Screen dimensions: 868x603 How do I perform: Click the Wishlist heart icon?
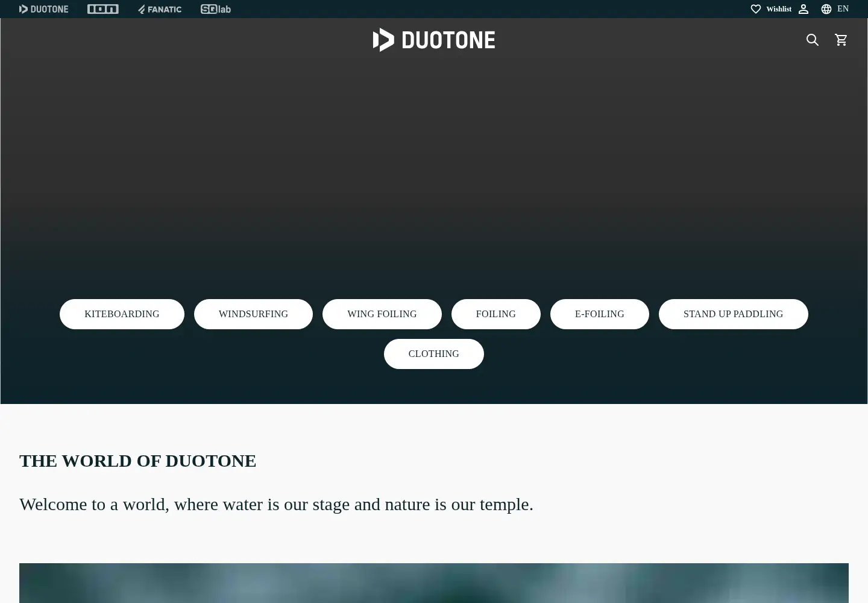pos(755,9)
